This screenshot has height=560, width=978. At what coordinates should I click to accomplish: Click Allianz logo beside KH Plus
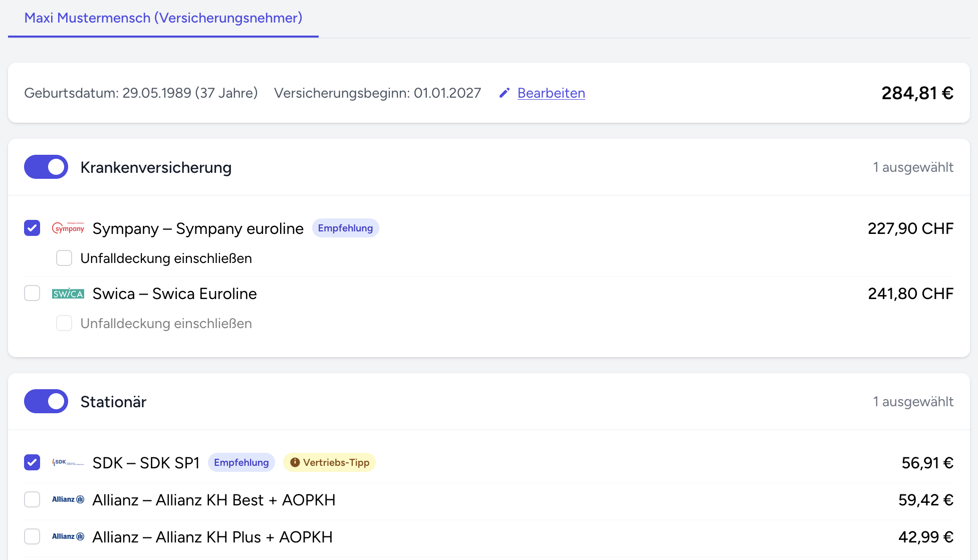coord(68,536)
